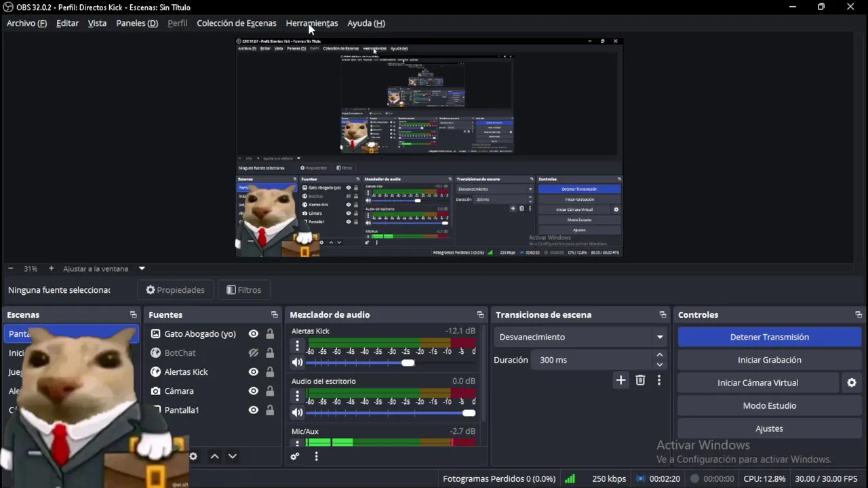868x488 pixels.
Task: Decrease transition duration with down arrow
Action: pos(659,365)
